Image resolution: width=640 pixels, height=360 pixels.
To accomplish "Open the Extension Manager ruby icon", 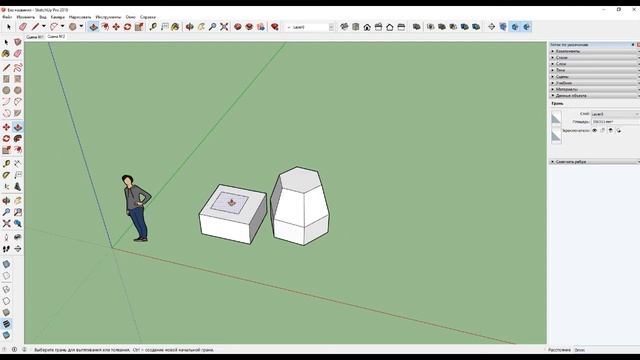I will pos(275,27).
